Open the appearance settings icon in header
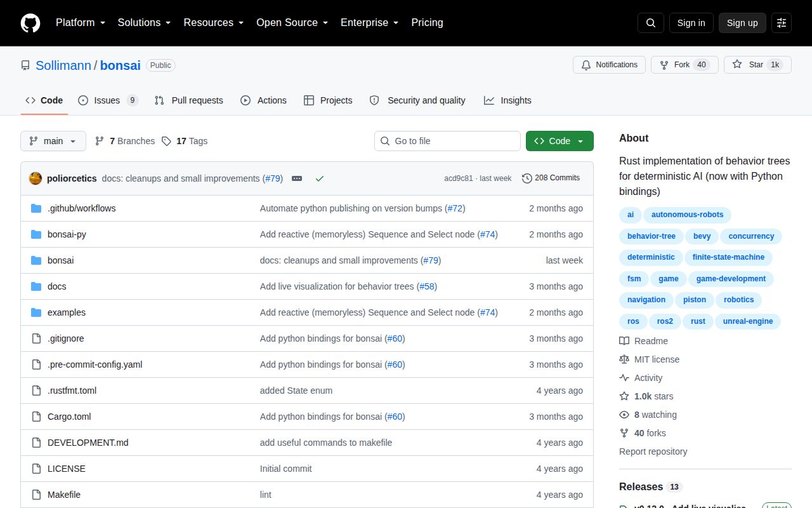The height and width of the screenshot is (508, 812). click(x=782, y=23)
